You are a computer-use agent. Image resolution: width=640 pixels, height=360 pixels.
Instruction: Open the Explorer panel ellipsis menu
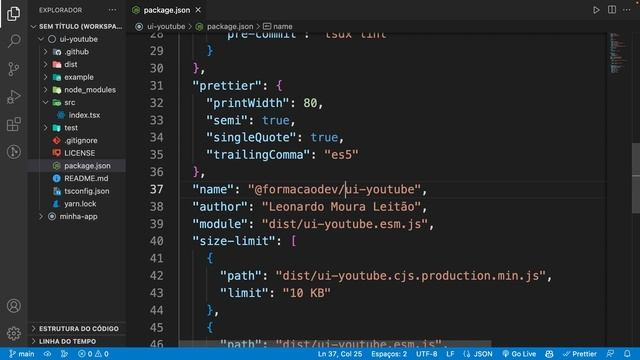click(112, 10)
